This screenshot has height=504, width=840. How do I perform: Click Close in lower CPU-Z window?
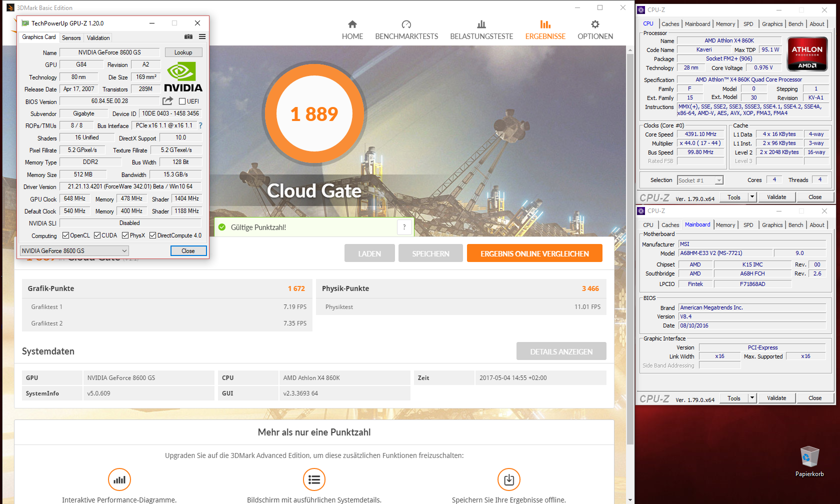point(815,398)
